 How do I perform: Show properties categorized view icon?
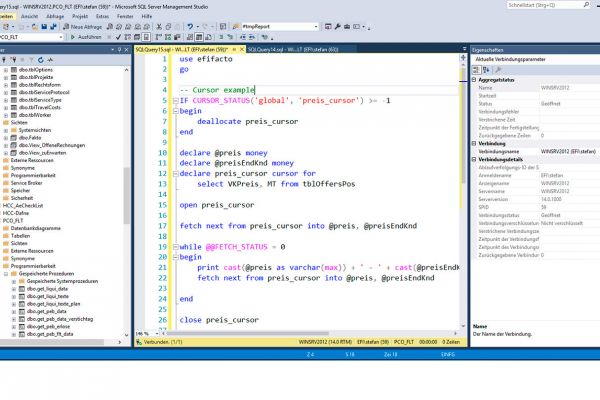click(476, 70)
